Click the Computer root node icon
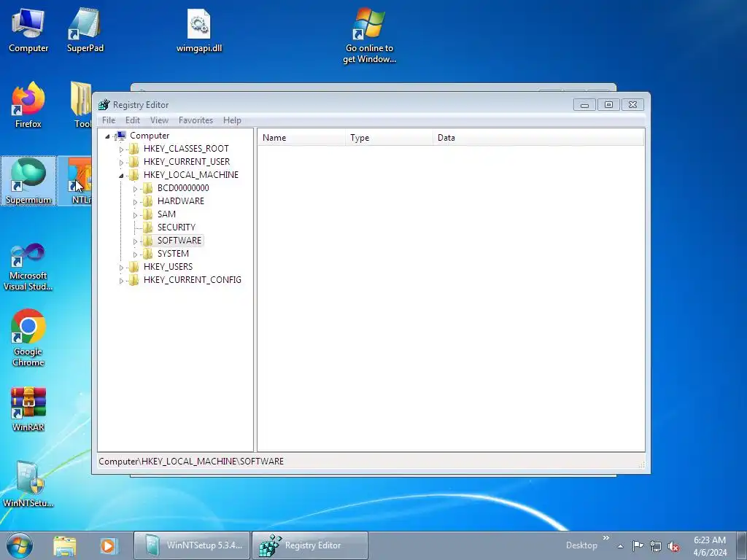Viewport: 747px width, 560px height. pos(121,136)
